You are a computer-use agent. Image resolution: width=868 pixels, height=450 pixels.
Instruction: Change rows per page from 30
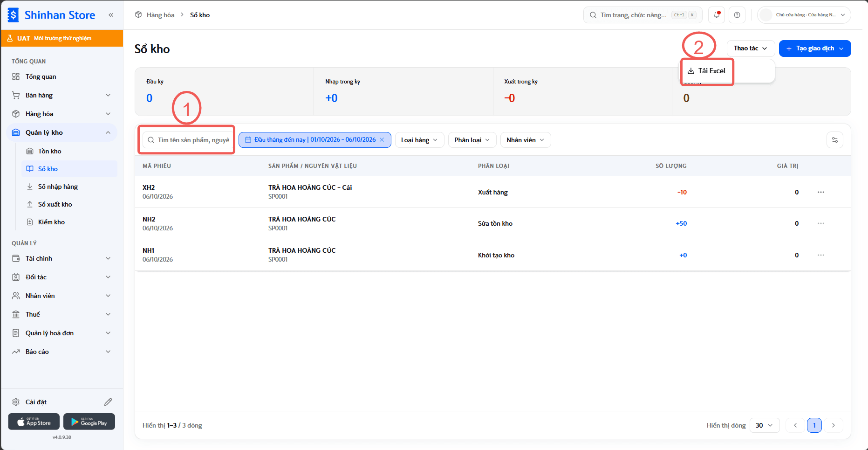tap(765, 425)
